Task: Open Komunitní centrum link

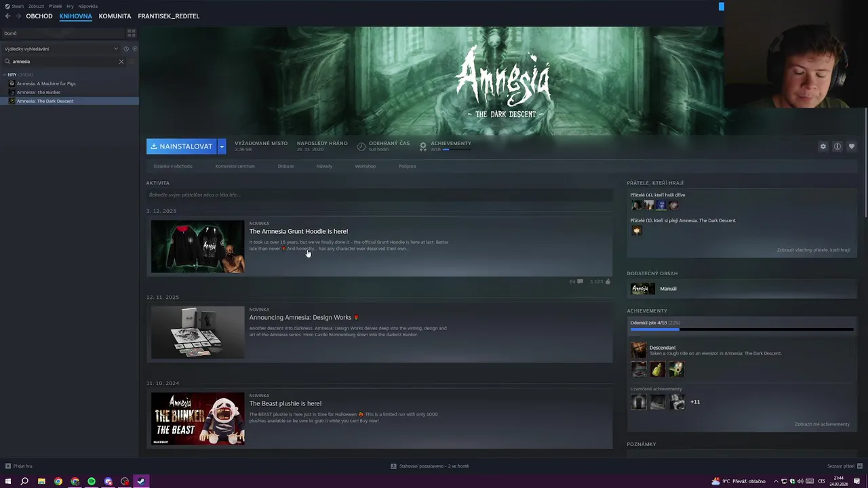Action: 235,166
